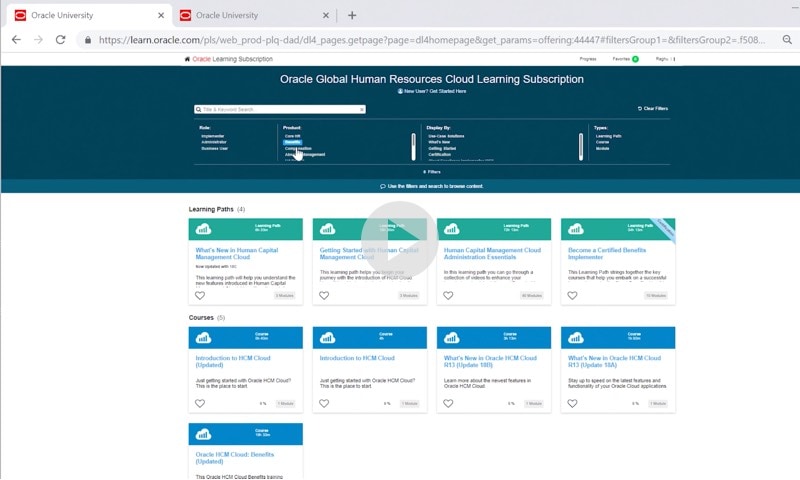
Task: Open the Raghu user menu
Action: coord(665,59)
